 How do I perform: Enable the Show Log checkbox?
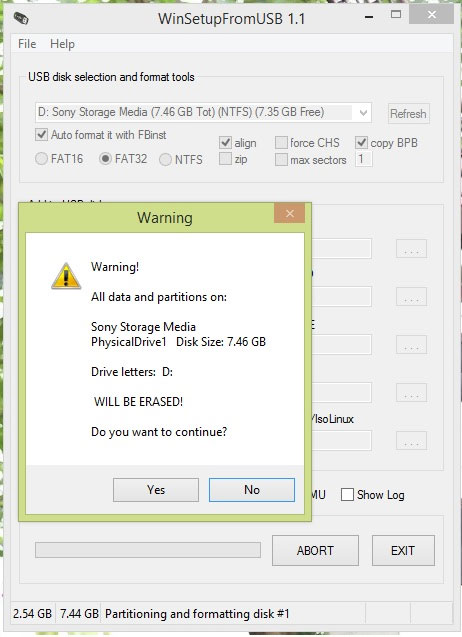(x=347, y=495)
